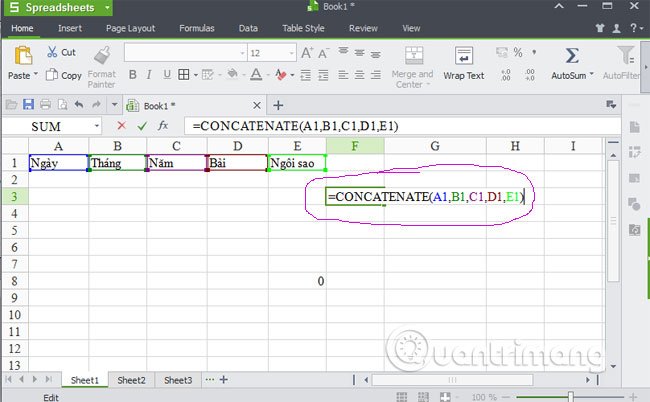
Task: Click the Redo arrow
Action: coord(96,104)
